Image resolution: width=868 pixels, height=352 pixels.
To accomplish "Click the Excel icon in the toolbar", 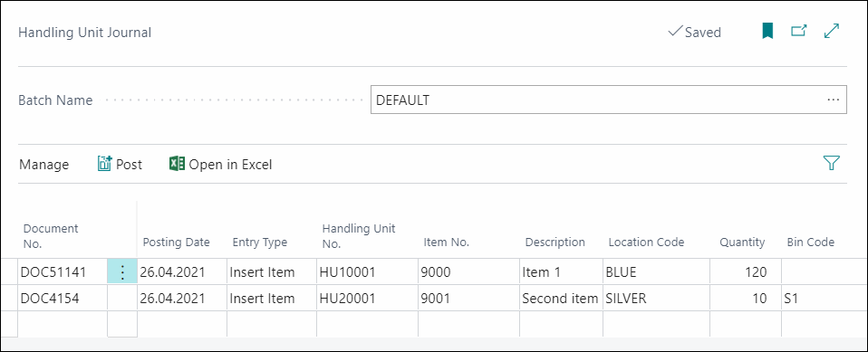I will tap(178, 164).
